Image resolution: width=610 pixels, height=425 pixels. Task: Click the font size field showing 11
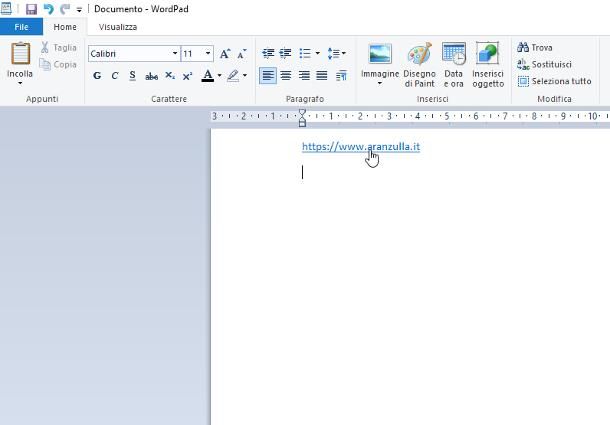(193, 54)
